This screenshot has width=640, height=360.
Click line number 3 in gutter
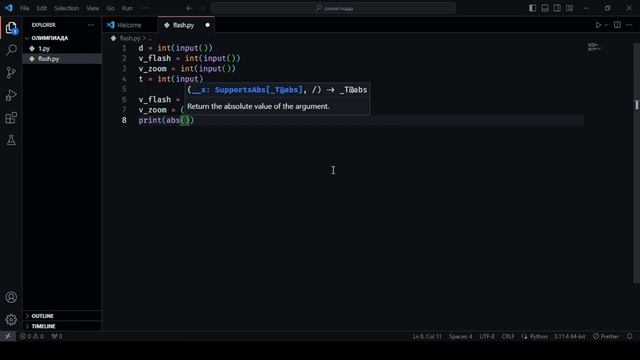tap(124, 69)
